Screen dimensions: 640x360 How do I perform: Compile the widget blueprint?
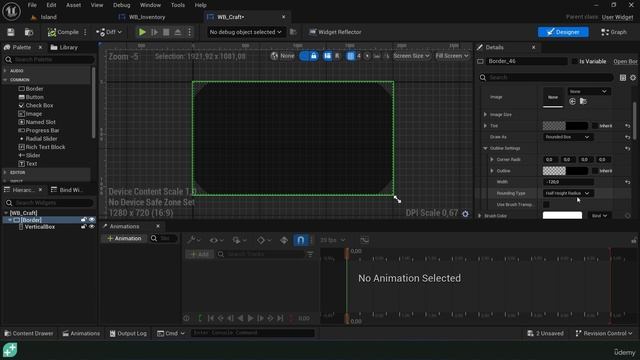(x=63, y=32)
